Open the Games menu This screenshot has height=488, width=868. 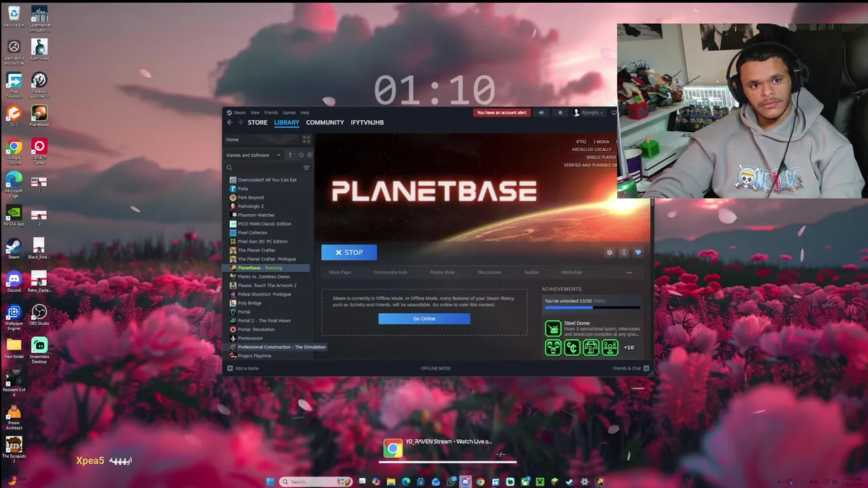(x=289, y=113)
